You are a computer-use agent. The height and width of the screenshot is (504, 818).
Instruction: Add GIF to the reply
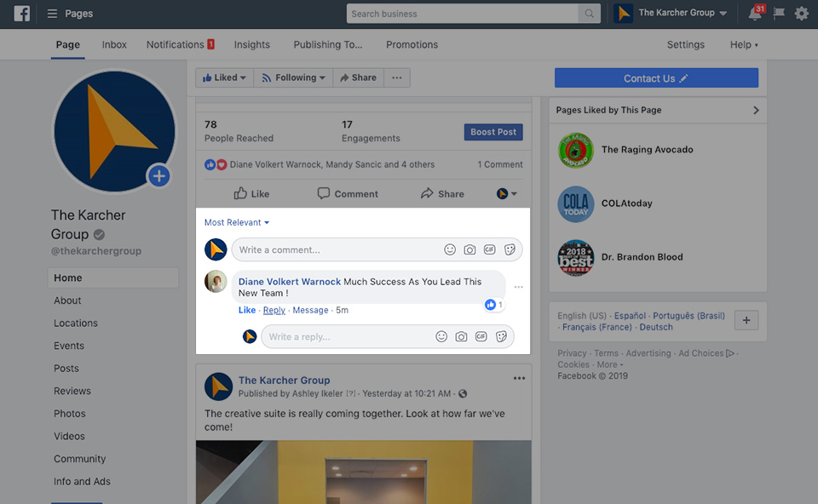(x=481, y=336)
